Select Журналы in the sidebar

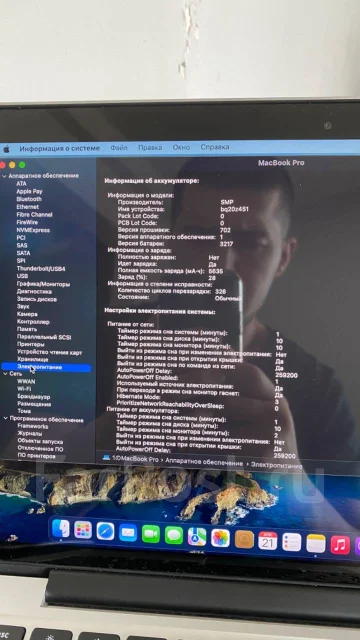tap(30, 434)
